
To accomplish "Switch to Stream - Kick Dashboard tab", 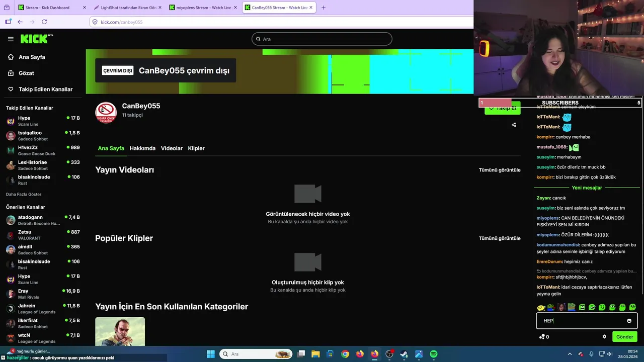I will 47,8.
